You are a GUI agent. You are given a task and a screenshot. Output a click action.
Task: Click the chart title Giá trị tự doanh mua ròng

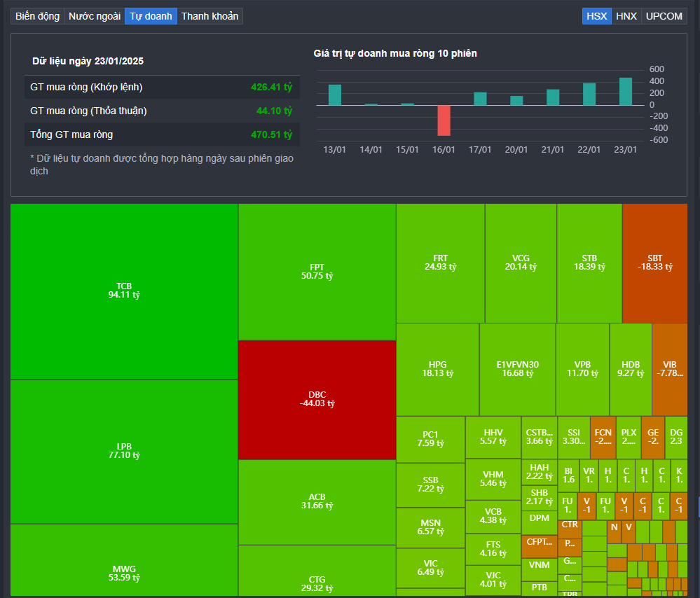pyautogui.click(x=395, y=53)
